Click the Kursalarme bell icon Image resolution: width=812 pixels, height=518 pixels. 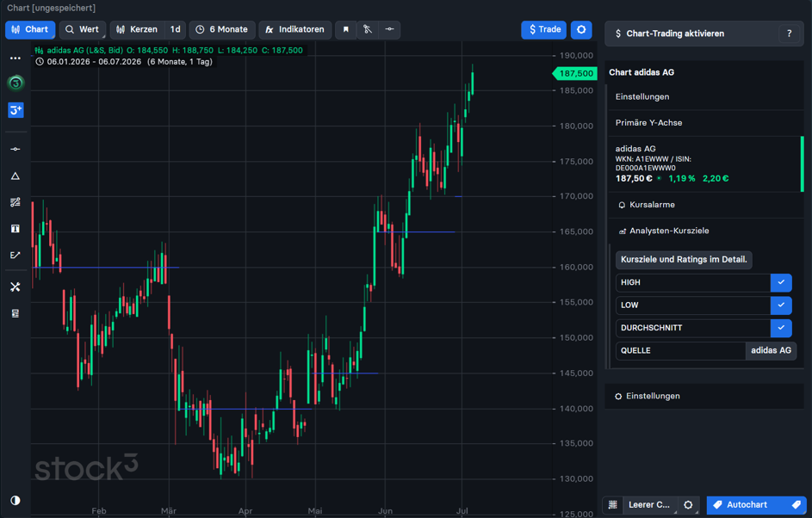[622, 205]
